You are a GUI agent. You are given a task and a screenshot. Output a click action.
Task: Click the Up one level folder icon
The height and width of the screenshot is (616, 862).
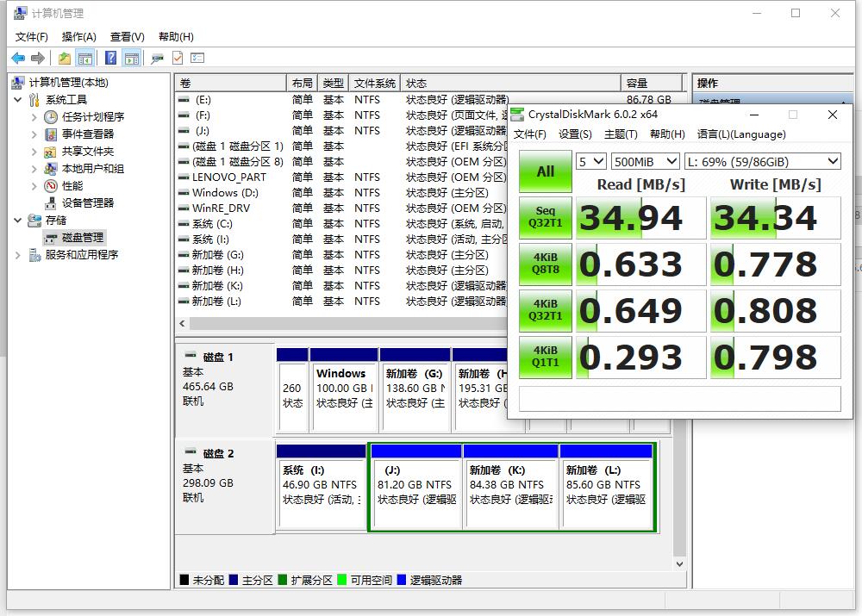[65, 58]
